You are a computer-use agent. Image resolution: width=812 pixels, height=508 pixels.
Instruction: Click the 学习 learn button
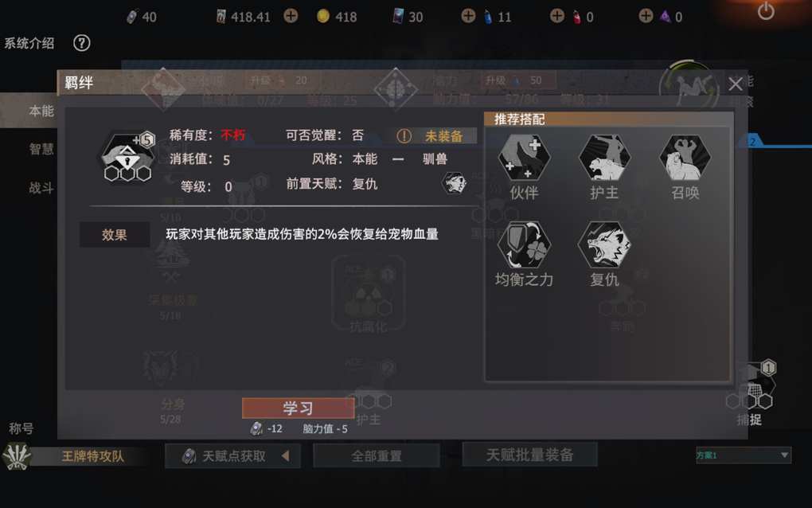coord(298,408)
